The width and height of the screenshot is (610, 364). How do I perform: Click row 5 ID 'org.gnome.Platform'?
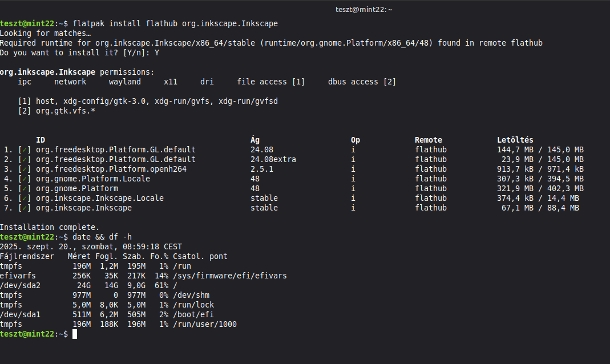[77, 189]
